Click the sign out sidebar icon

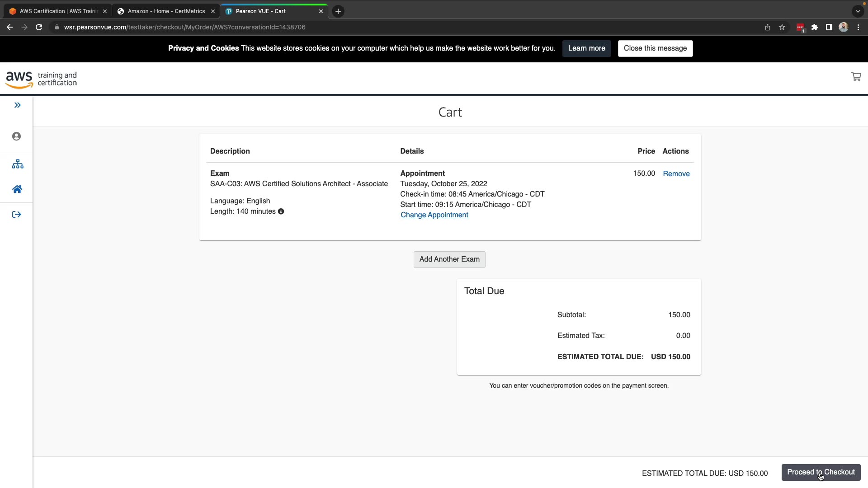[17, 215]
